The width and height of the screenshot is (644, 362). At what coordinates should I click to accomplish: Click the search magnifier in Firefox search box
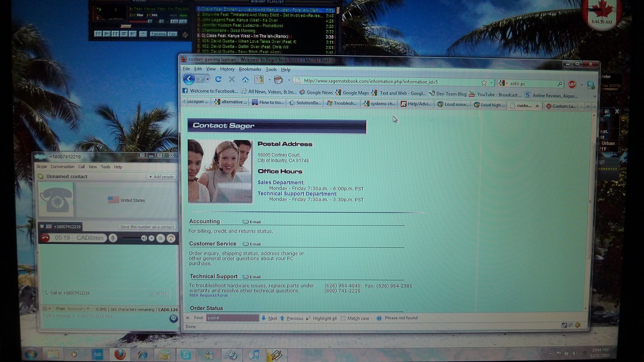(560, 84)
